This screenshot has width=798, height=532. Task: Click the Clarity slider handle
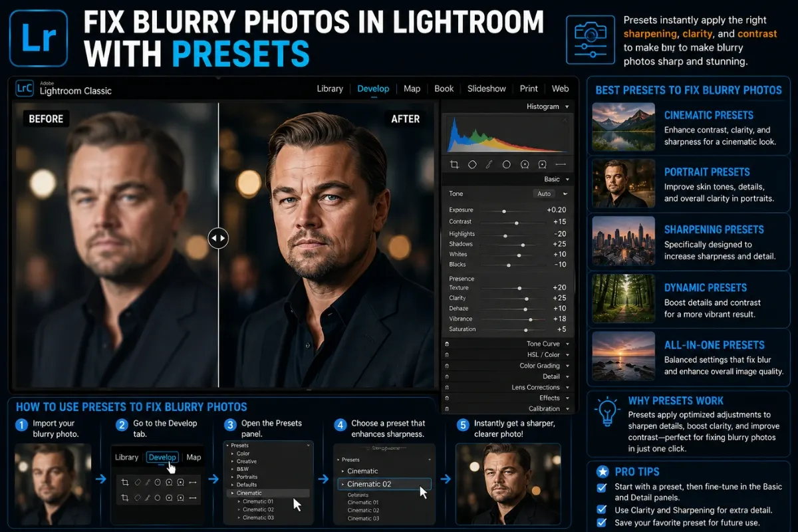527,299
